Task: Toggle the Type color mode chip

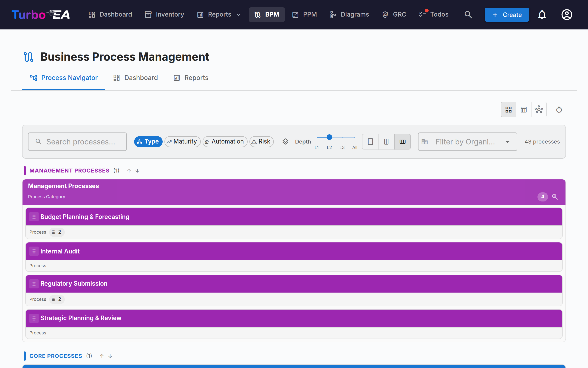Action: [148, 142]
